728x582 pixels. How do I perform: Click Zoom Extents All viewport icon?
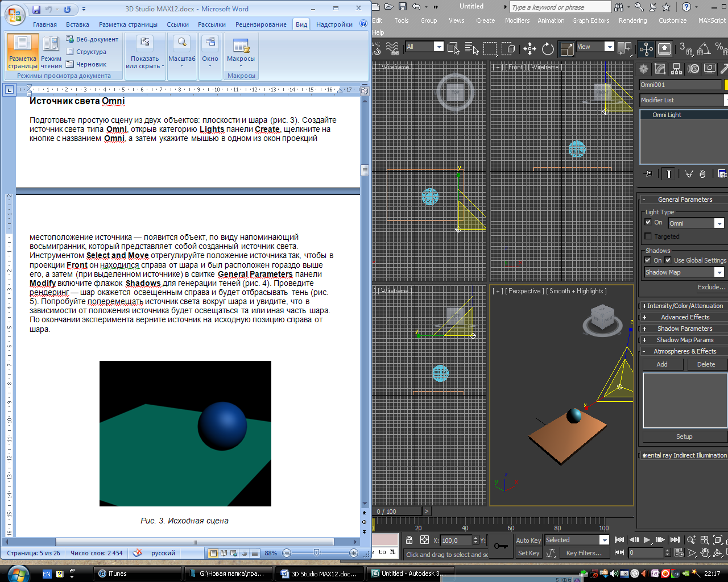click(718, 540)
